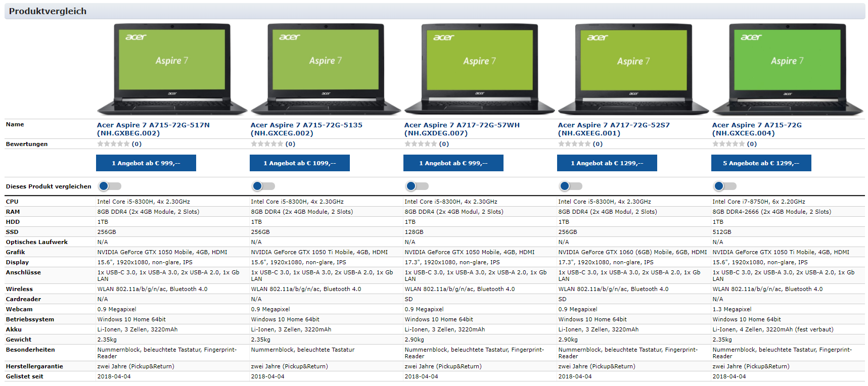
Task: Click '1 Angebot ab € 999' for A715-72G-517N
Action: (x=146, y=163)
